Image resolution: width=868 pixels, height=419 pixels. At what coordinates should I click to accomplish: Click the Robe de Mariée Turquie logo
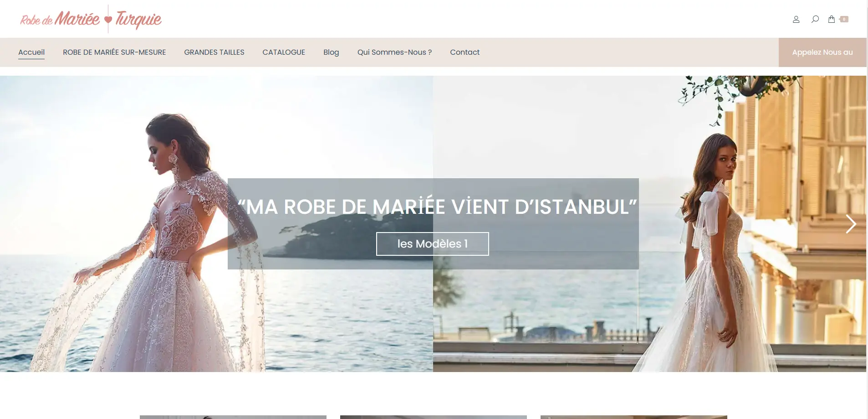pos(91,19)
